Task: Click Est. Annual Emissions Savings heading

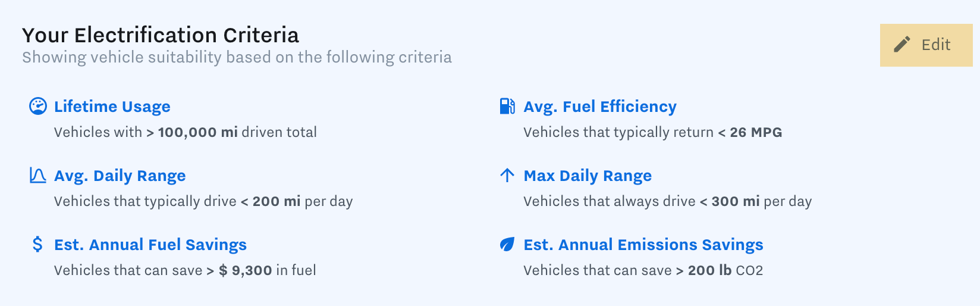Action: [x=643, y=245]
